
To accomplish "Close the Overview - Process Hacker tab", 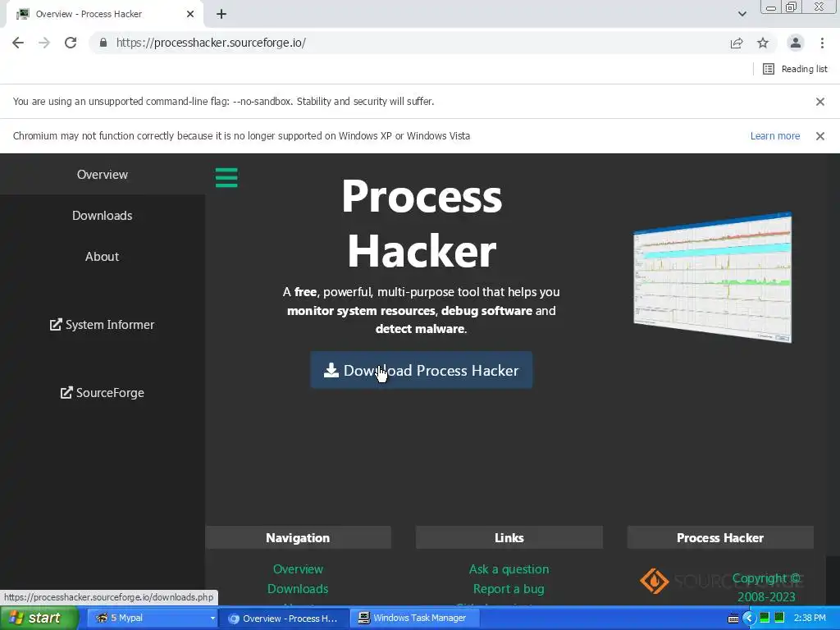I will tap(190, 14).
